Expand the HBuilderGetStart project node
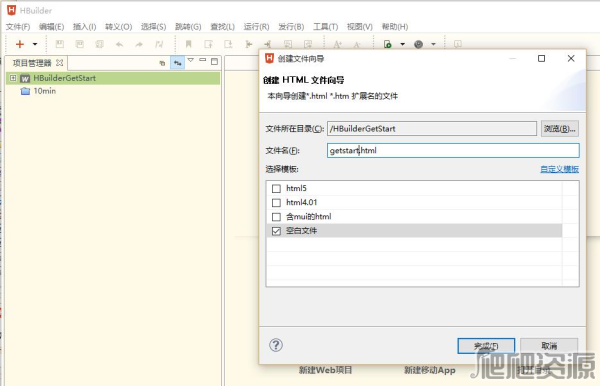 click(x=13, y=78)
